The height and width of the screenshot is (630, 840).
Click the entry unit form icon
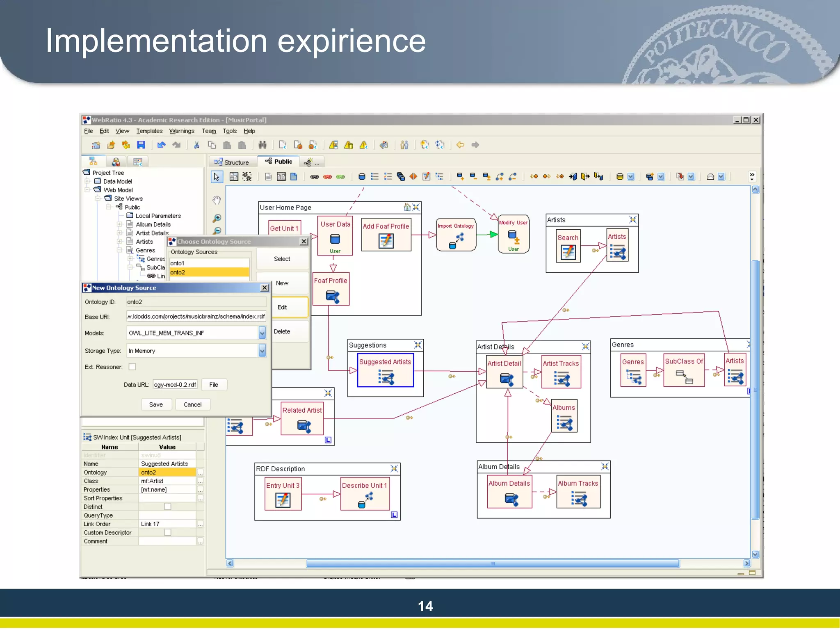coord(427,177)
